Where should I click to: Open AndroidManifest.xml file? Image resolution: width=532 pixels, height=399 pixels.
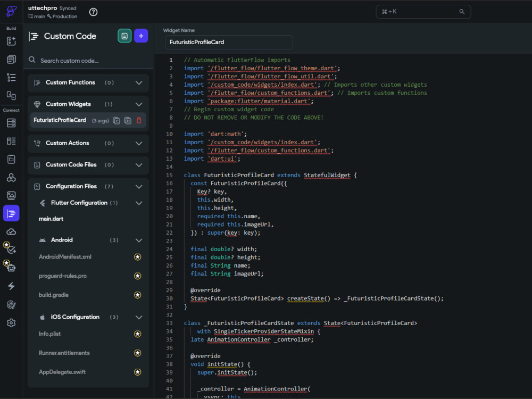coord(65,257)
